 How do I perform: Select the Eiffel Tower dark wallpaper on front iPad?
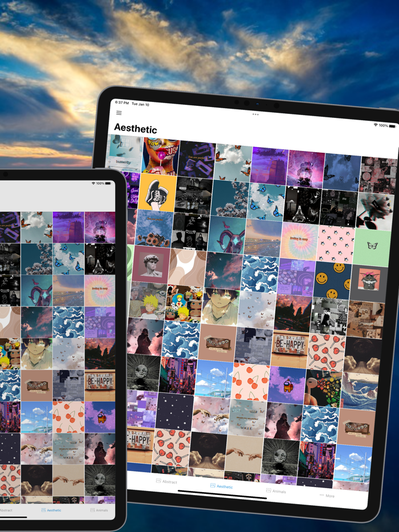point(100,259)
